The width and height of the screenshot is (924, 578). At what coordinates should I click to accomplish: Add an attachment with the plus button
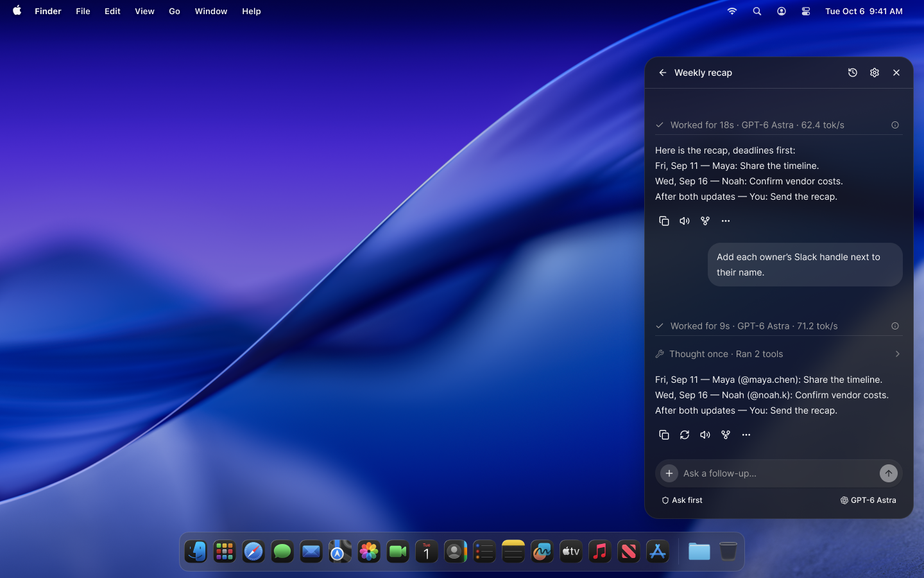point(669,473)
